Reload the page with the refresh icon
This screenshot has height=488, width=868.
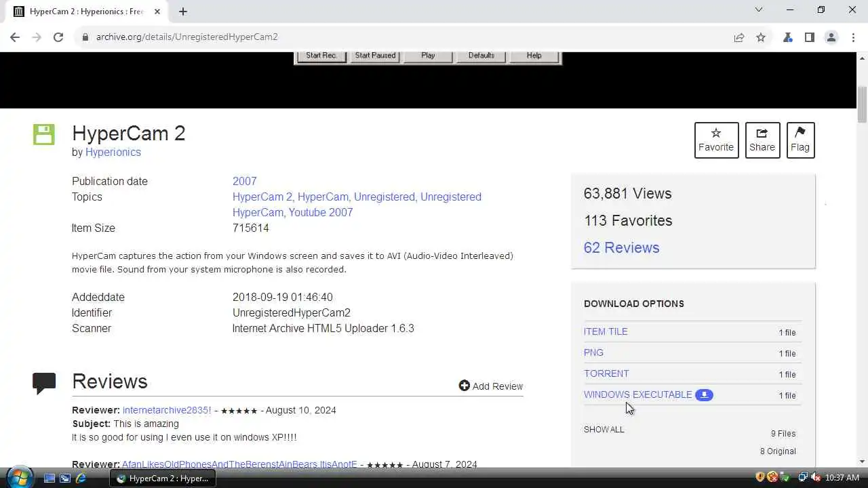pos(58,37)
